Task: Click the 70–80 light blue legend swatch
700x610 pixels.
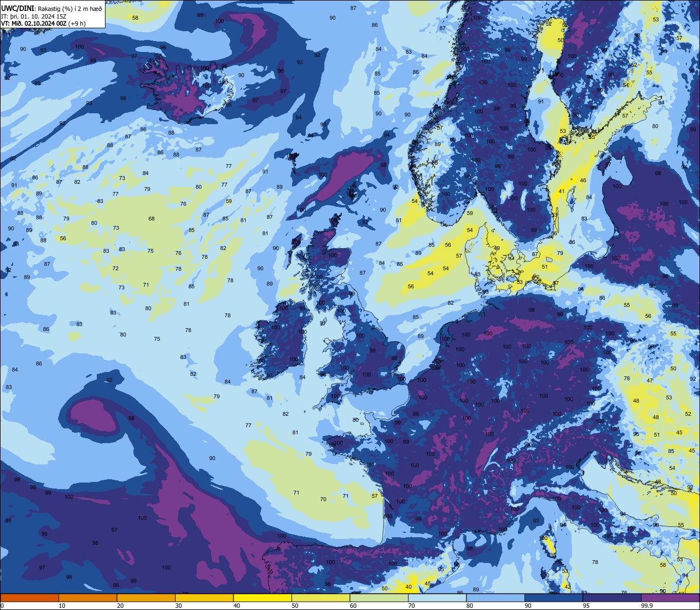Action: 437,598
